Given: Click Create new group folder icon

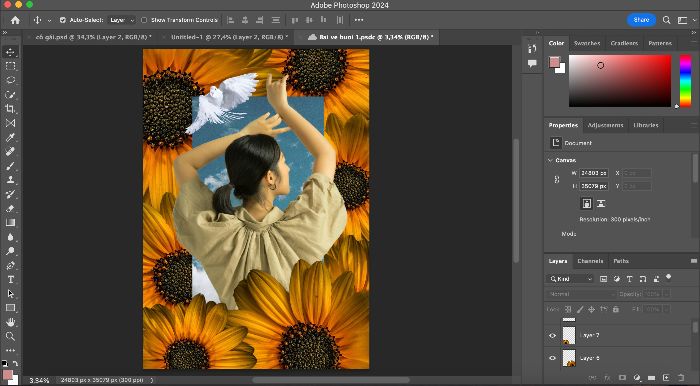Looking at the screenshot, I should click(651, 378).
